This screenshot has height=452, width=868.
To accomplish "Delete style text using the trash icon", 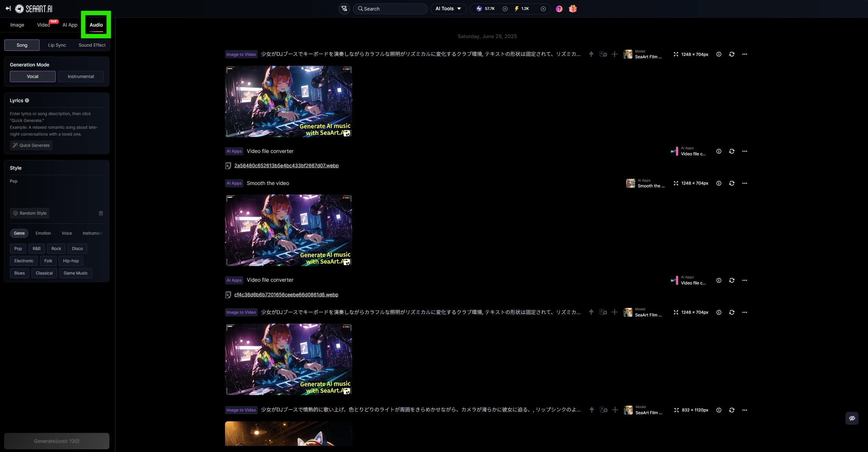I will coord(101,213).
